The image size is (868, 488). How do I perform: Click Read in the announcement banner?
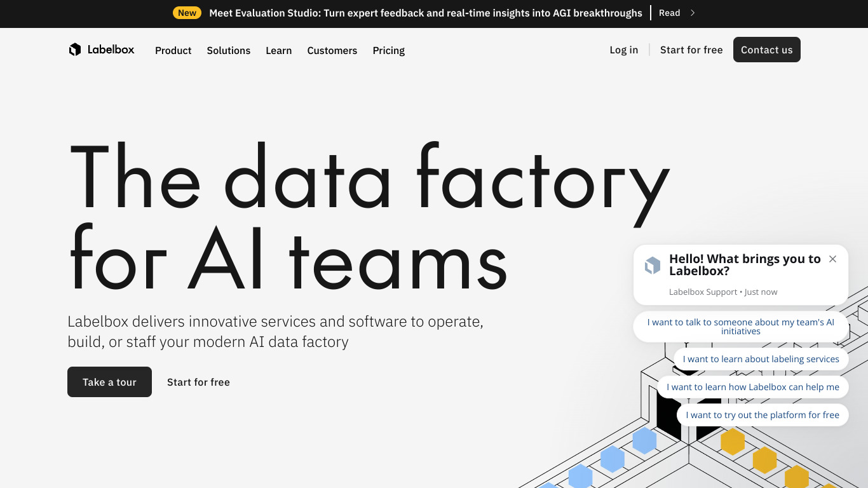669,13
